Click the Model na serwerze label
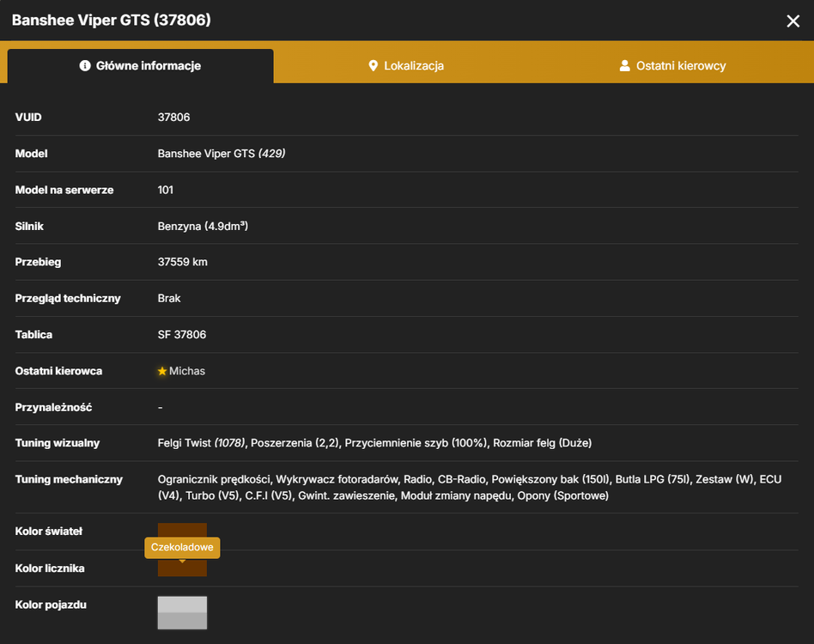The width and height of the screenshot is (814, 644). click(x=64, y=190)
